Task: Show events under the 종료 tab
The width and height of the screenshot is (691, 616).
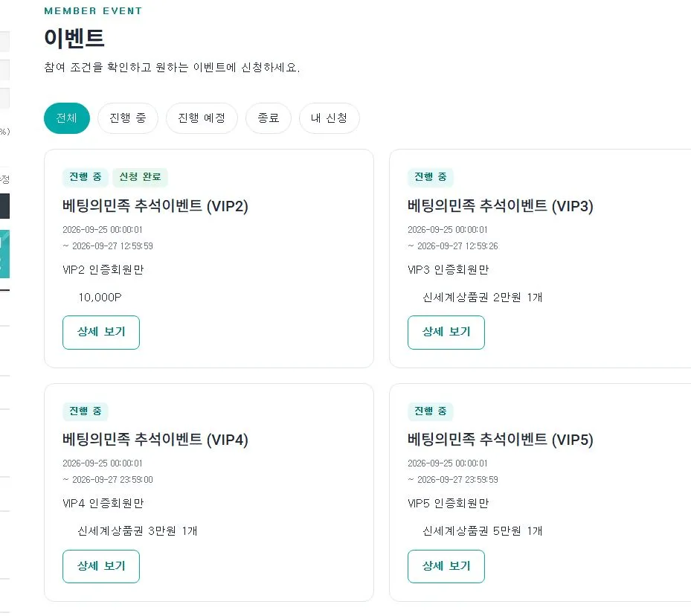Action: coord(269,118)
